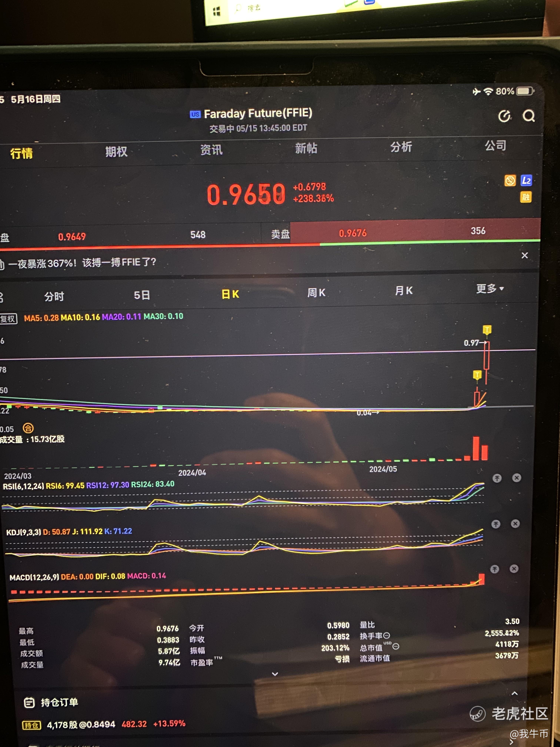
Task: Select the 分时 chart period
Action: (x=54, y=296)
